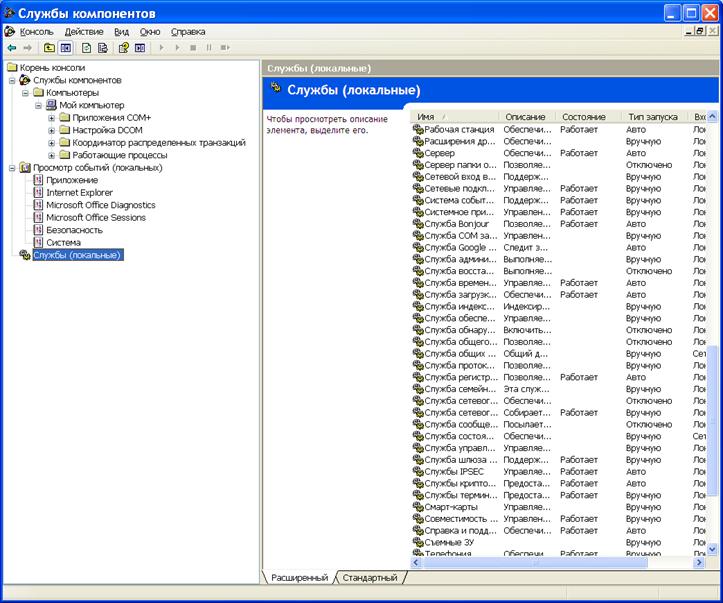The height and width of the screenshot is (603, 723).
Task: Click the Back arrow toolbar icon
Action: pyautogui.click(x=11, y=47)
